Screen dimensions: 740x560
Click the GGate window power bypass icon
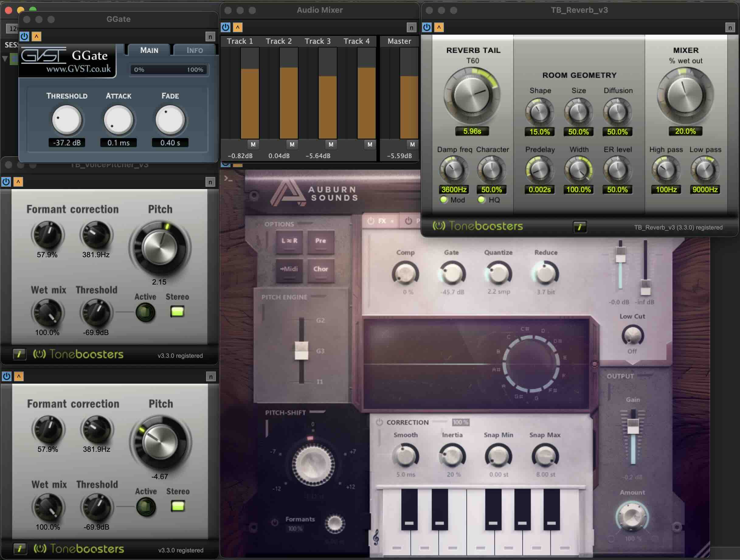click(24, 36)
